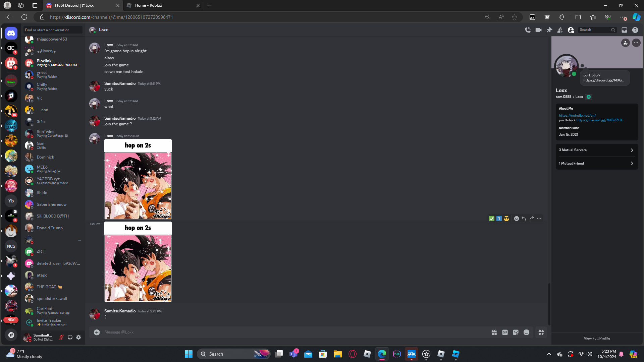The width and height of the screenshot is (644, 362).
Task: Open pinned messages
Action: [x=549, y=30]
